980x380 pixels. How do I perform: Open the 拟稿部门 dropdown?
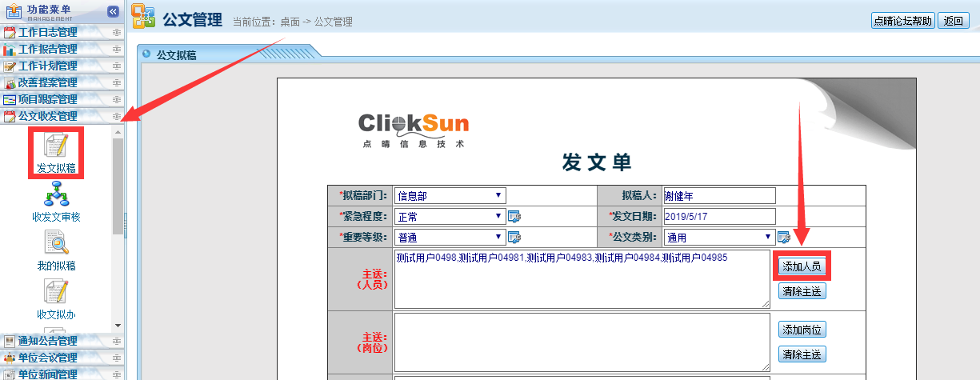click(450, 195)
